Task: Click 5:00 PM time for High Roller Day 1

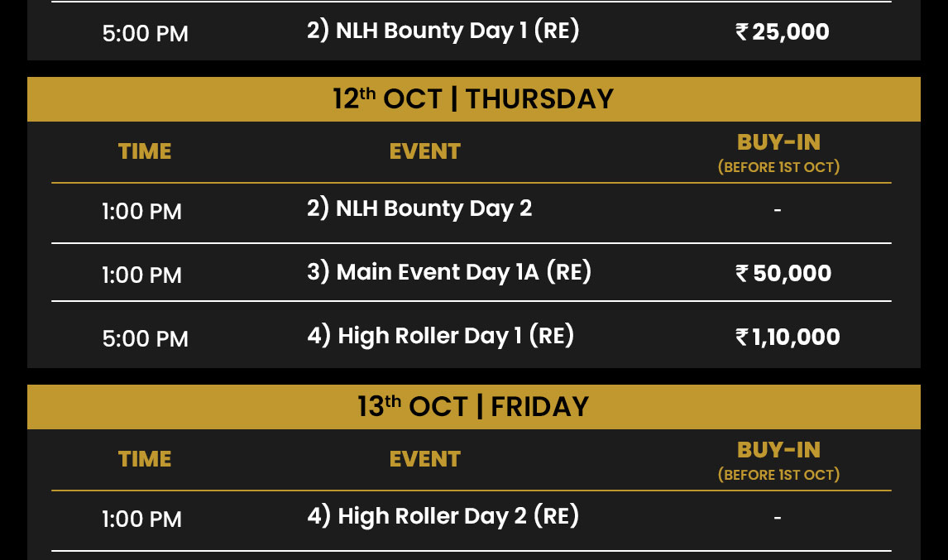Action: pos(145,338)
